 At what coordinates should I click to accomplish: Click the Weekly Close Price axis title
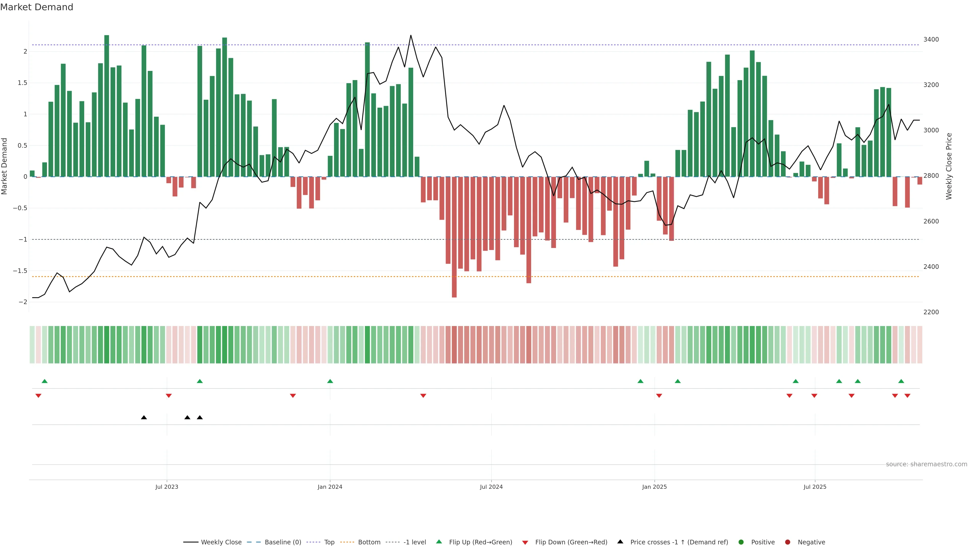tap(949, 166)
